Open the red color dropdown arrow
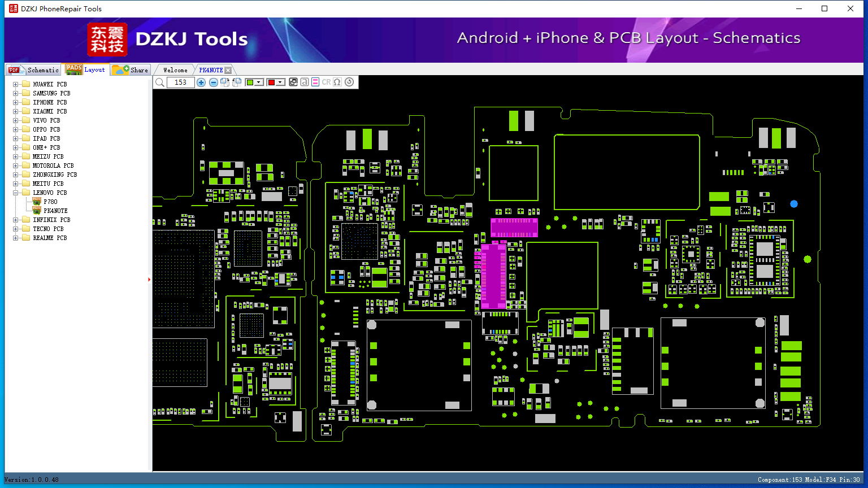This screenshot has height=488, width=868. pyautogui.click(x=280, y=82)
